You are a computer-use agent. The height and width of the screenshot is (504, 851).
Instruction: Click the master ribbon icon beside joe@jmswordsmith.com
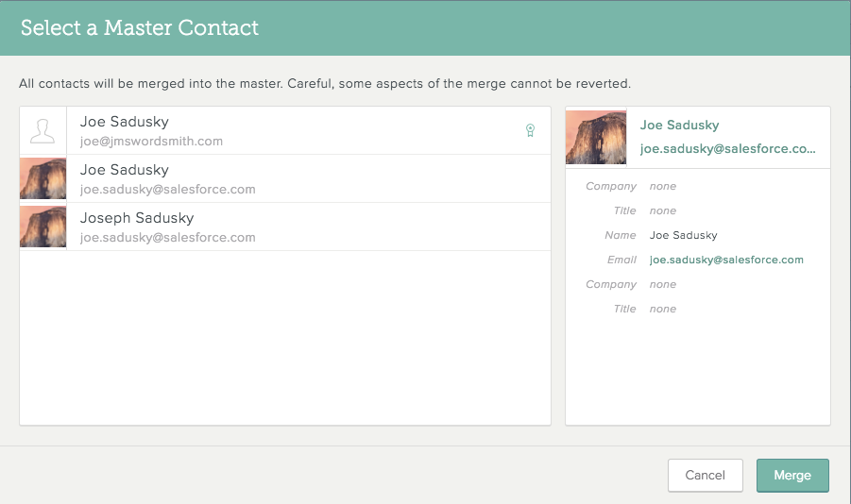(530, 130)
